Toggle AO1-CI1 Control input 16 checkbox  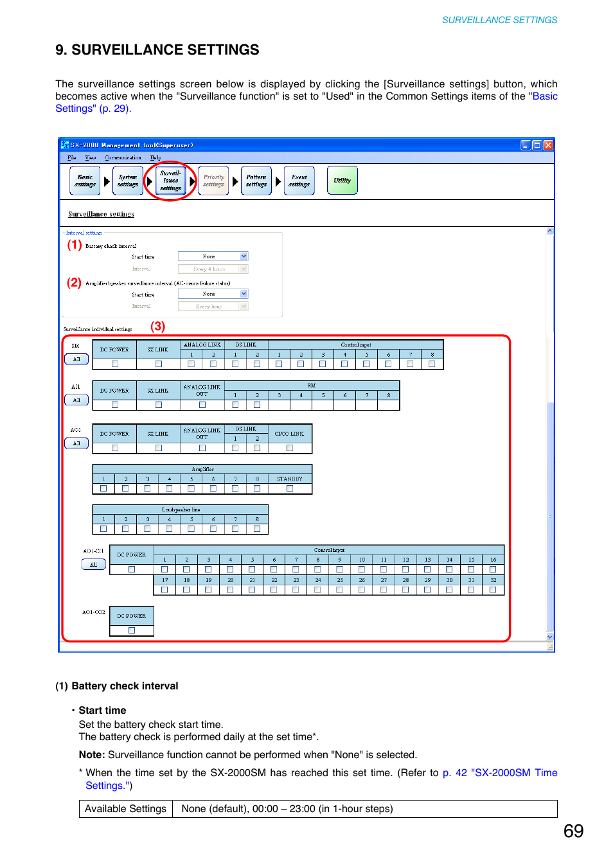pos(493,569)
